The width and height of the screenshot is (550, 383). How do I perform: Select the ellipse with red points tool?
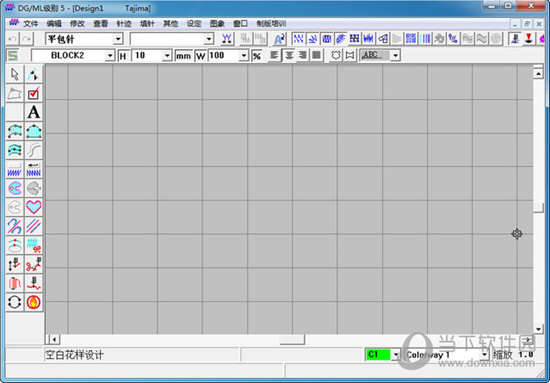(x=15, y=245)
